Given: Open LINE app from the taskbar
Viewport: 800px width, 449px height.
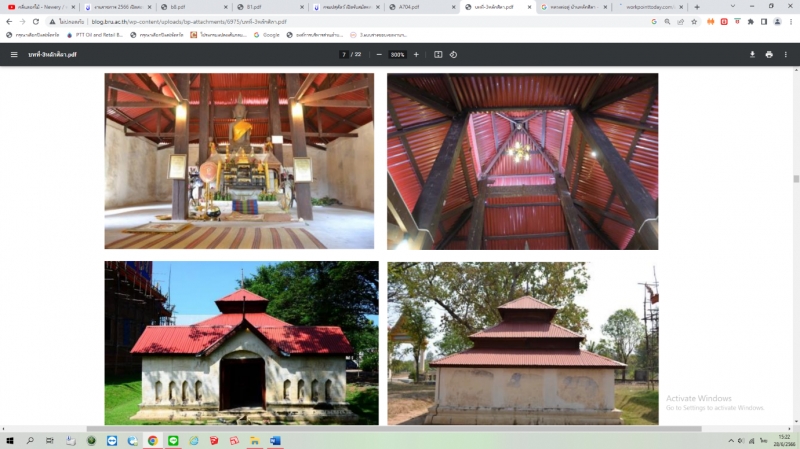Looking at the screenshot, I should click(173, 441).
